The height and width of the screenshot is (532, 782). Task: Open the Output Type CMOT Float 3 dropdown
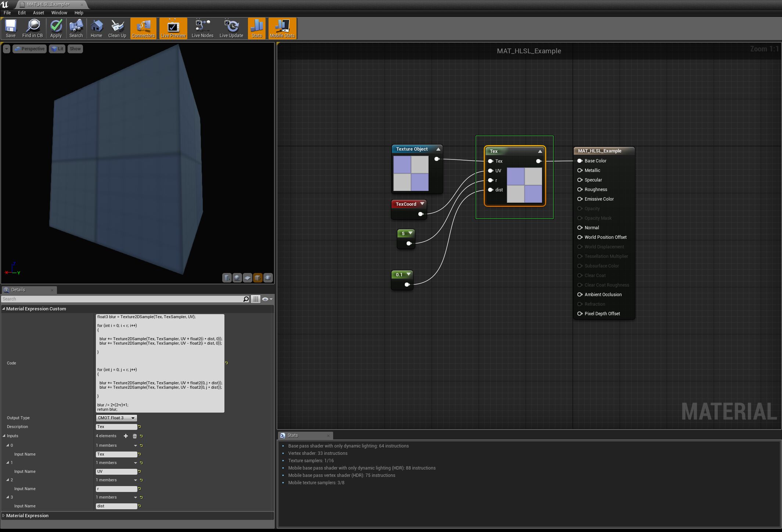click(116, 418)
